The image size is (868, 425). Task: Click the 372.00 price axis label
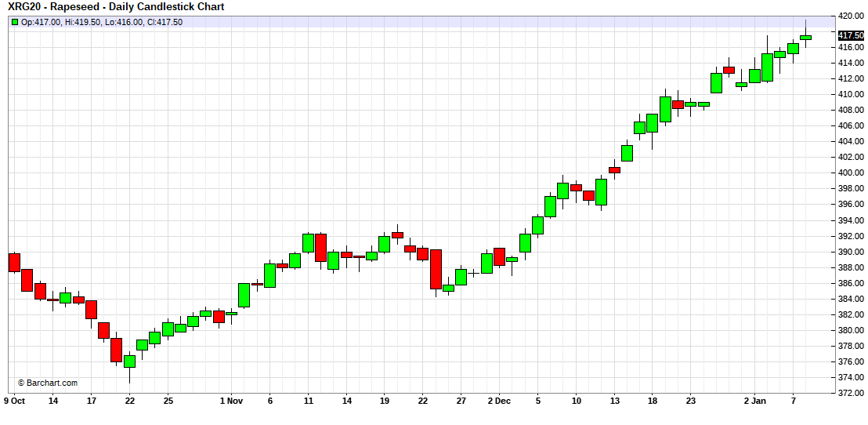(851, 393)
